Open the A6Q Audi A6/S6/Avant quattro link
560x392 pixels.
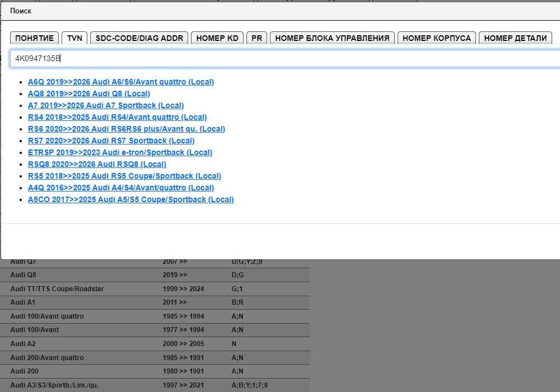pos(121,82)
